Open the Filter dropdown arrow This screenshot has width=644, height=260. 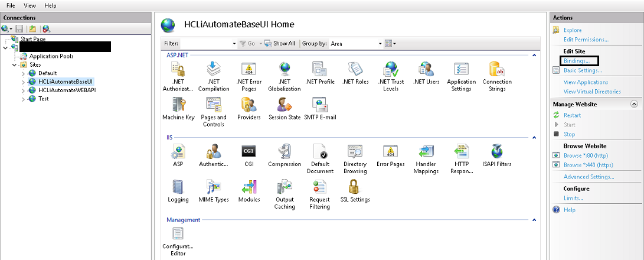234,44
